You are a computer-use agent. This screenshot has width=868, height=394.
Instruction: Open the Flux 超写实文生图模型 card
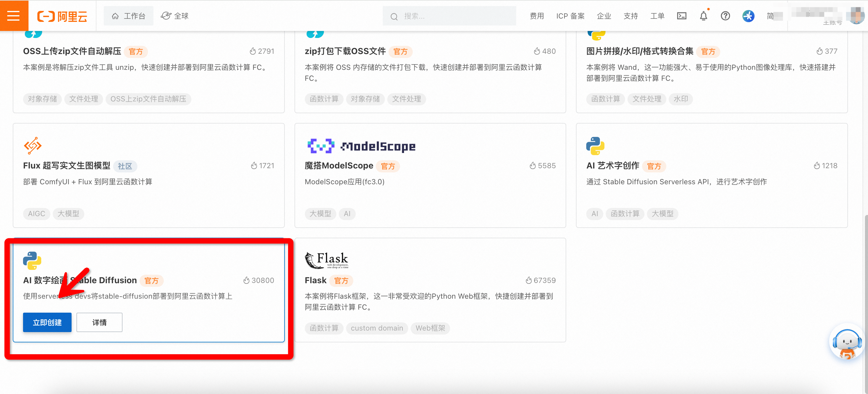point(67,166)
